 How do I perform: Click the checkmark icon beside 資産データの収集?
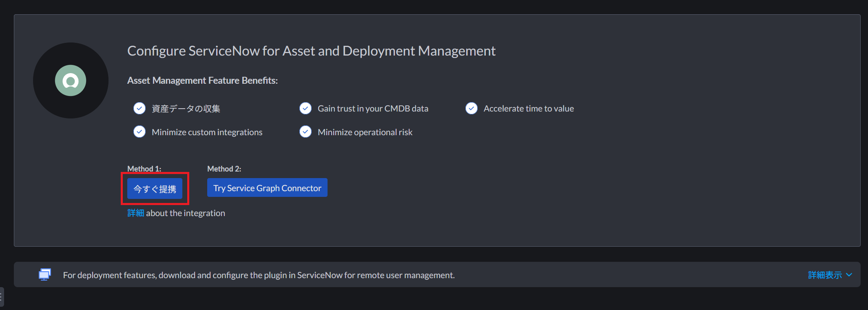pos(139,108)
